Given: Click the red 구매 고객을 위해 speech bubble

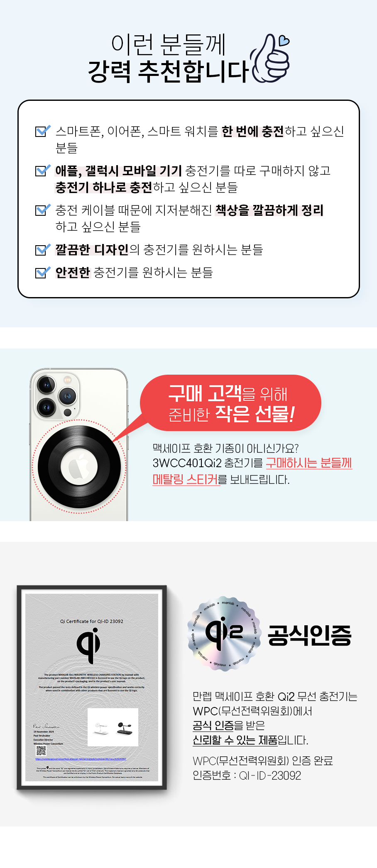Looking at the screenshot, I should [x=230, y=403].
